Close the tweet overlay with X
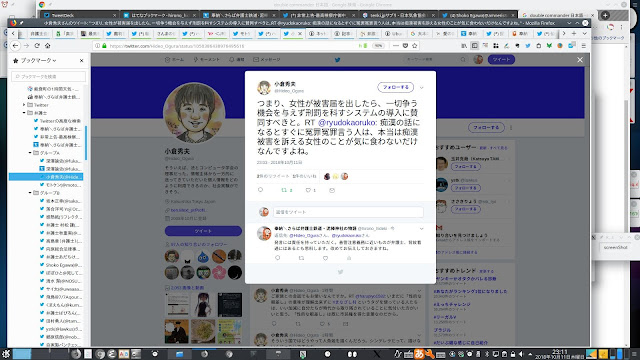This screenshot has width=640, height=360. click(580, 60)
